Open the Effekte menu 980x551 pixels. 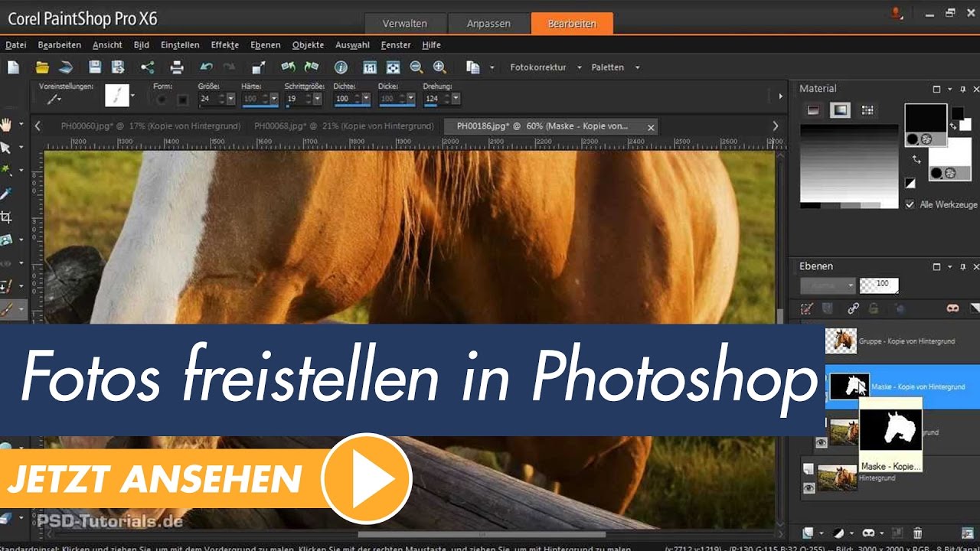225,45
